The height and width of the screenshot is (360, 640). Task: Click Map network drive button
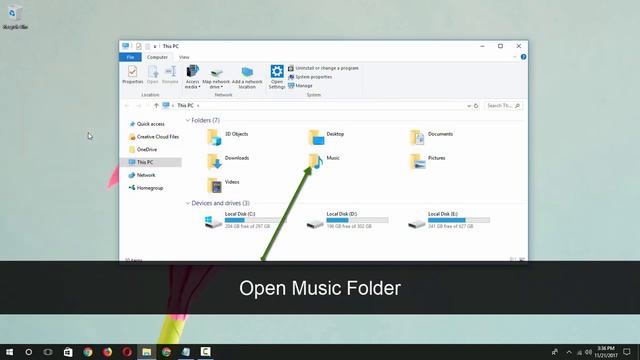point(216,78)
